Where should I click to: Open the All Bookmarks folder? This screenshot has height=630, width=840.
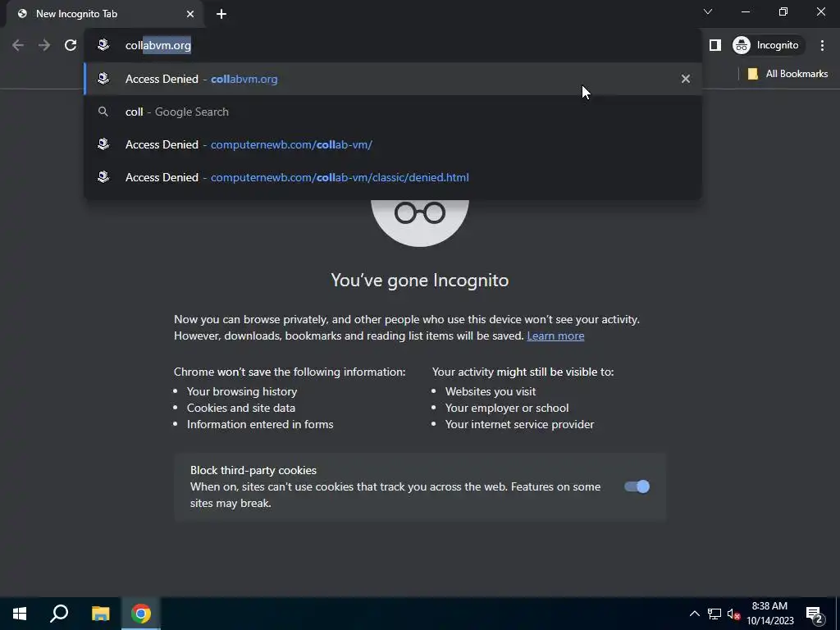(x=787, y=74)
